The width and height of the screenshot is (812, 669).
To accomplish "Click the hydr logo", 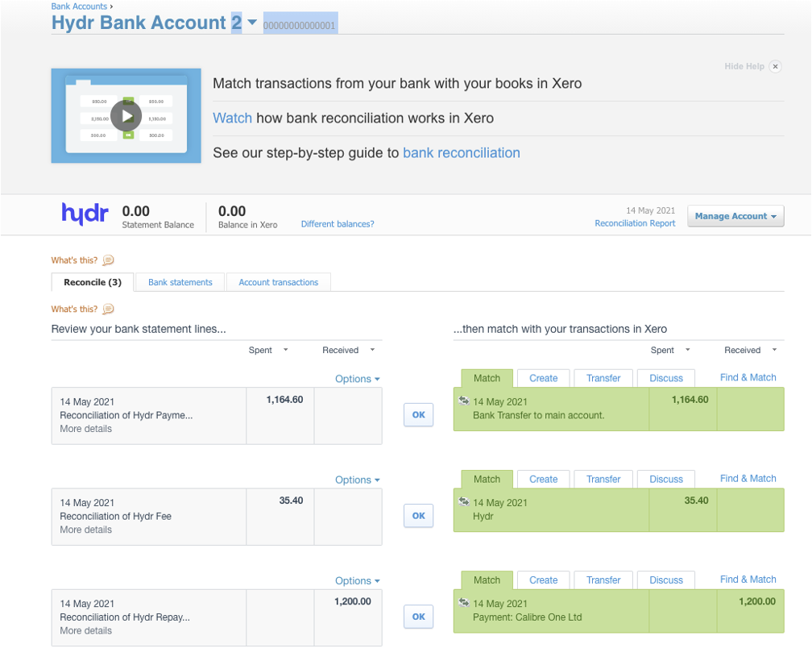I will [x=85, y=214].
